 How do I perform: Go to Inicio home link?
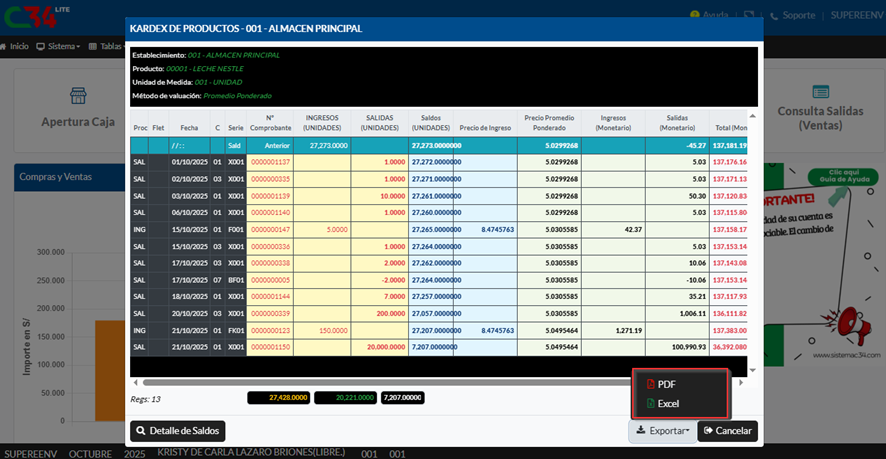coord(15,46)
